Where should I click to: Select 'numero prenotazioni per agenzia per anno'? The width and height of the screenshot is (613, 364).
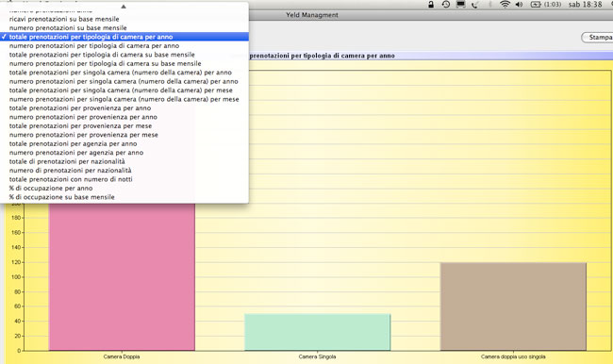click(x=124, y=153)
